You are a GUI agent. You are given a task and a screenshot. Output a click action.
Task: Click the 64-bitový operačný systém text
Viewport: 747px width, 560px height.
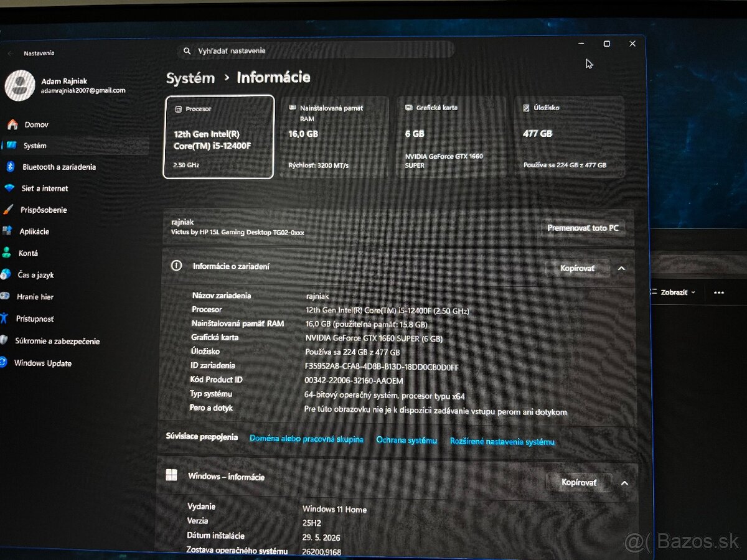point(384,396)
